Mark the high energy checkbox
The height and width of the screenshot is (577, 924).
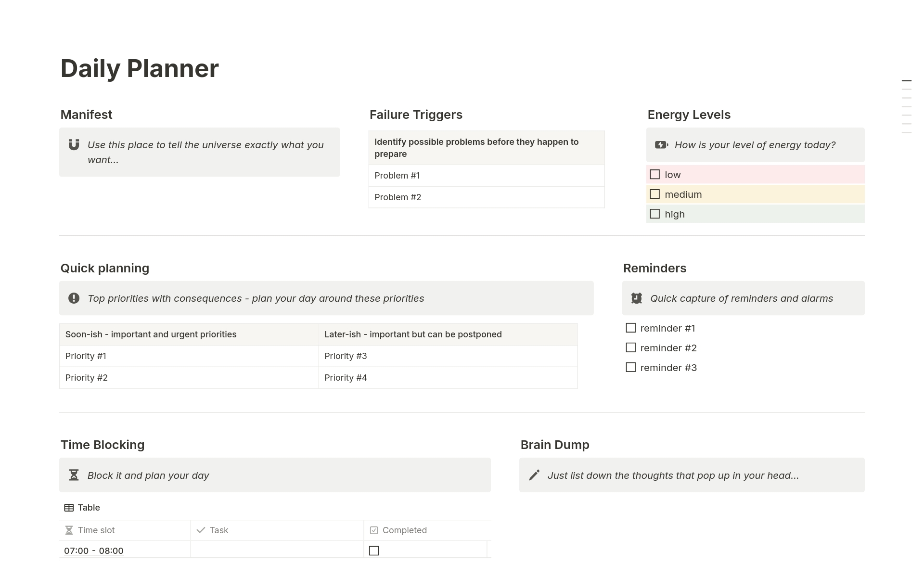click(x=654, y=214)
